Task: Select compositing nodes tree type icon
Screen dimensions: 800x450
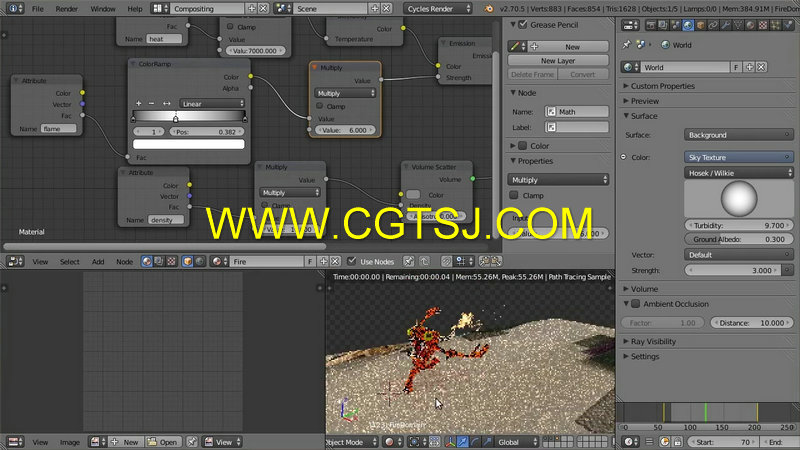Action: (x=159, y=261)
